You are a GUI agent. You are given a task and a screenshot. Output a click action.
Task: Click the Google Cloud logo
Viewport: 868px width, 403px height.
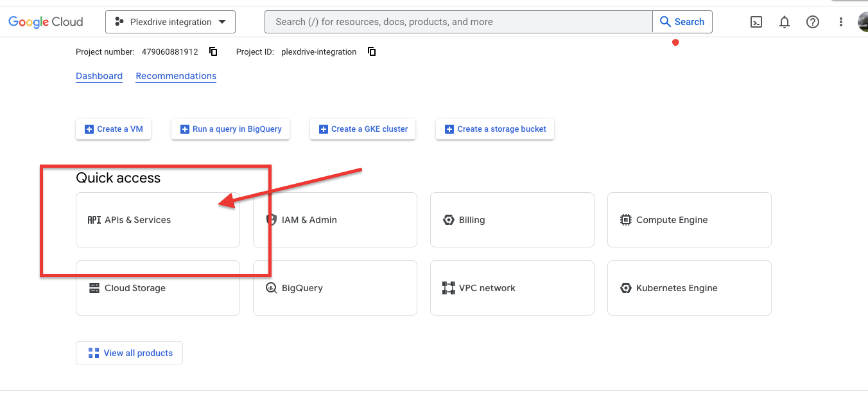tap(46, 22)
